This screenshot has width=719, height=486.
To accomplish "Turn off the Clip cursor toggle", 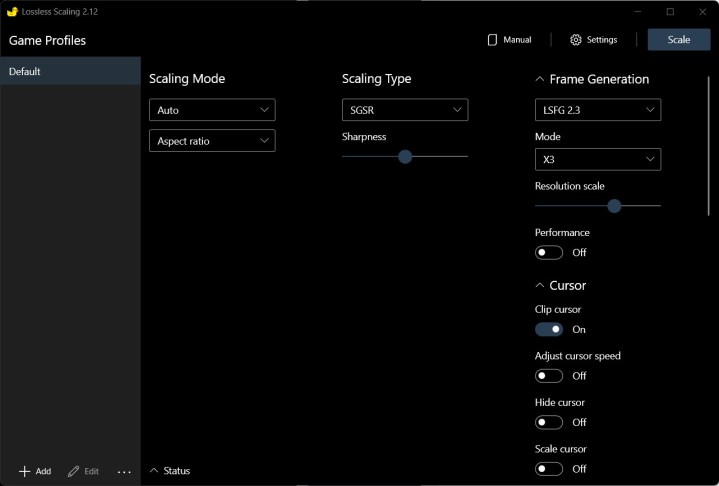I will click(x=549, y=329).
